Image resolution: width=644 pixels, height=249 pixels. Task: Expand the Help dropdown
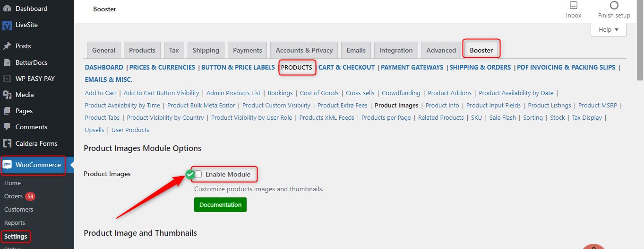click(x=609, y=29)
